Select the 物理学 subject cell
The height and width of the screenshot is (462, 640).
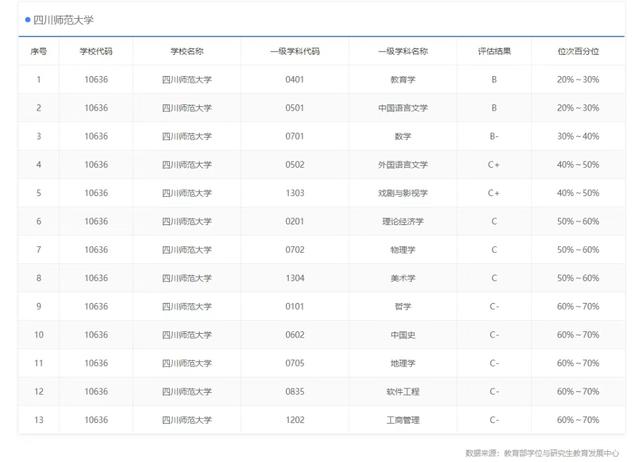[x=403, y=250]
